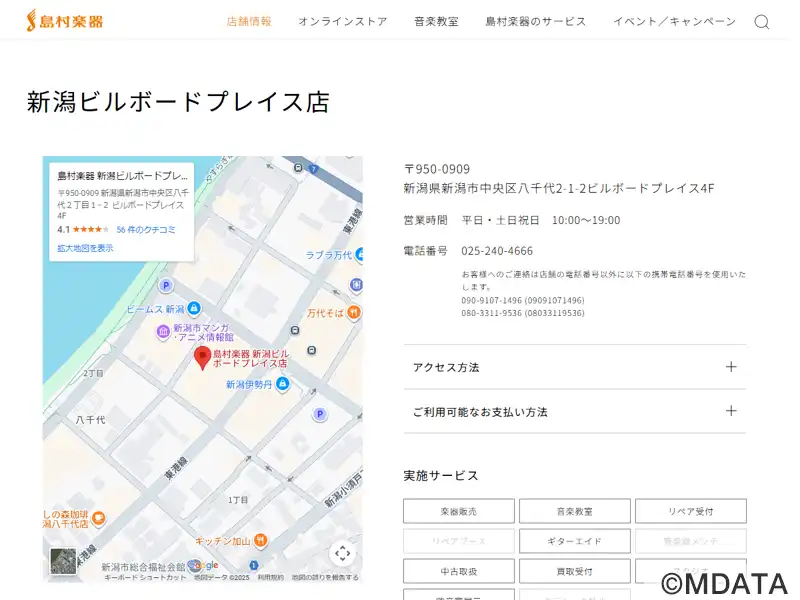Toggle map camera controls button
Image resolution: width=800 pixels, height=600 pixels.
(x=342, y=553)
